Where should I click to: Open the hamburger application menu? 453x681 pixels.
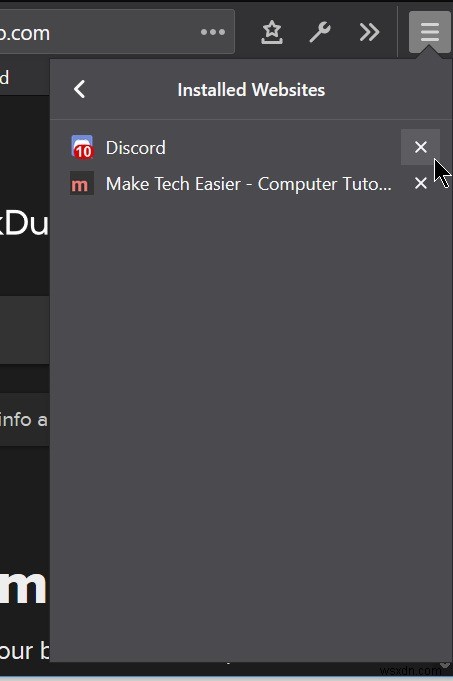[x=429, y=32]
